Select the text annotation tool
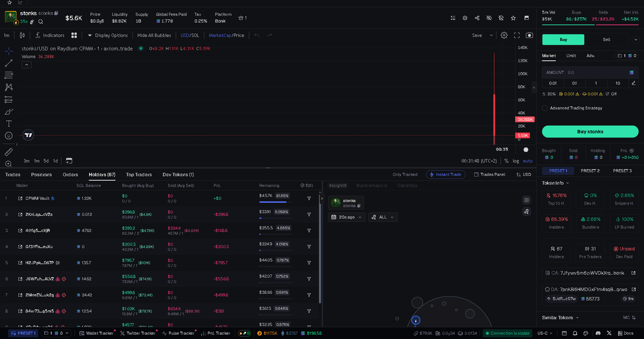This screenshot has height=339, width=644. [x=9, y=124]
